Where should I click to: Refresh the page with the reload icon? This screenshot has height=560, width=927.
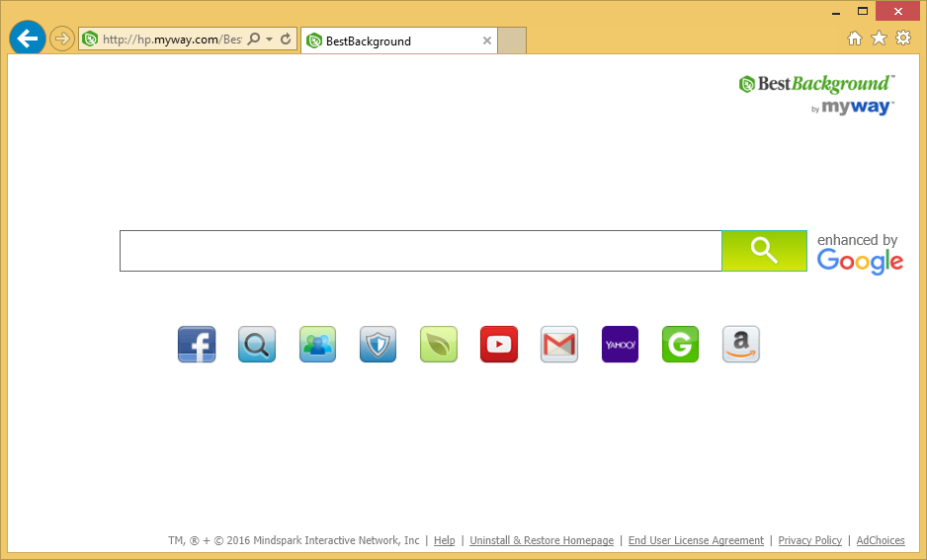[x=286, y=39]
